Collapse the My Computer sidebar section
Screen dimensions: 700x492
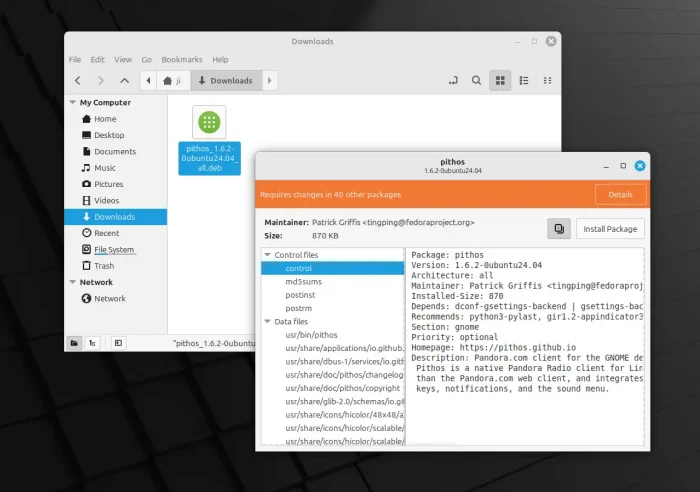click(73, 102)
